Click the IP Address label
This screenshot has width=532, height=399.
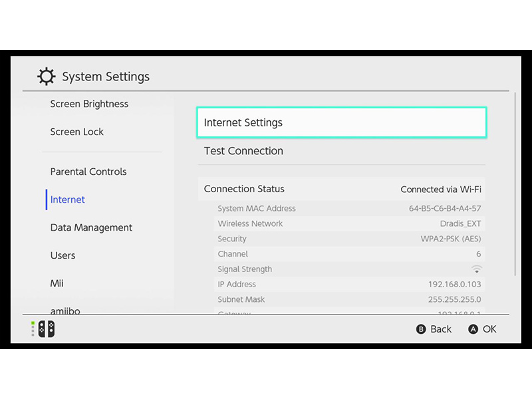pyautogui.click(x=237, y=285)
